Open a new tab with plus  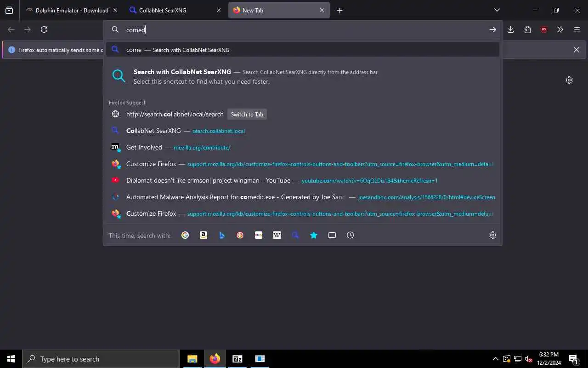(339, 10)
